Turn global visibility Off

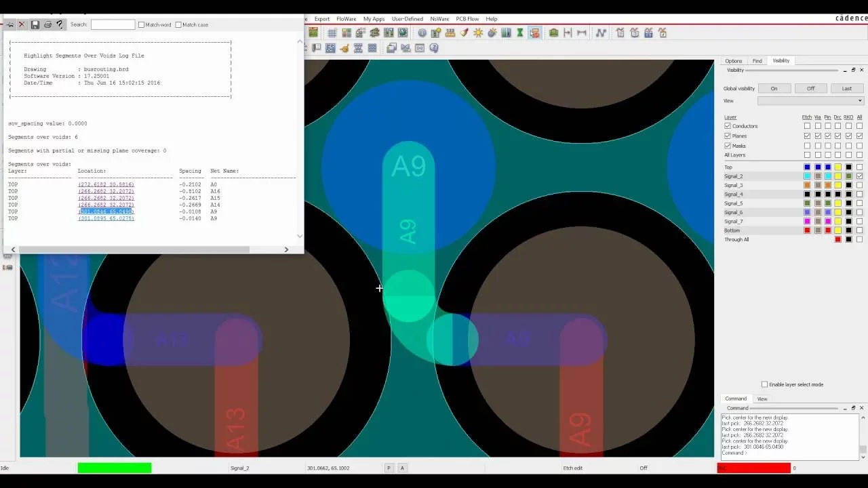tap(810, 88)
